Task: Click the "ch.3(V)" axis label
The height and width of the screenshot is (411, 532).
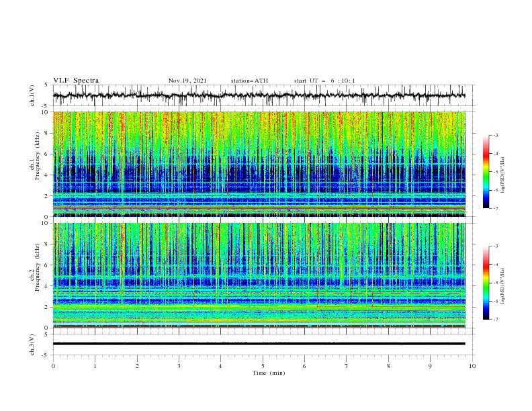Action: [x=32, y=345]
